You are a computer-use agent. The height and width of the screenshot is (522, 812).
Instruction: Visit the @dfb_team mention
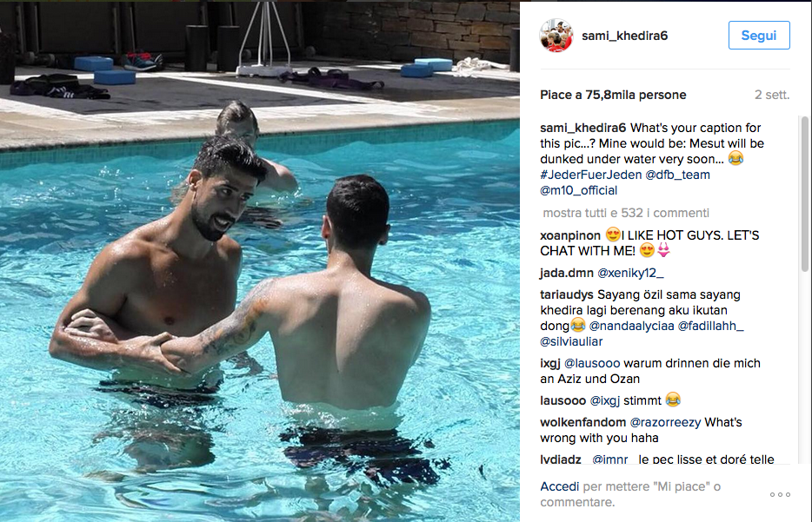pyautogui.click(x=677, y=175)
